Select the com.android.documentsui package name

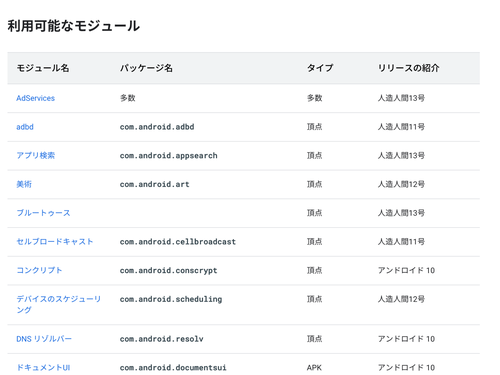pos(173,367)
